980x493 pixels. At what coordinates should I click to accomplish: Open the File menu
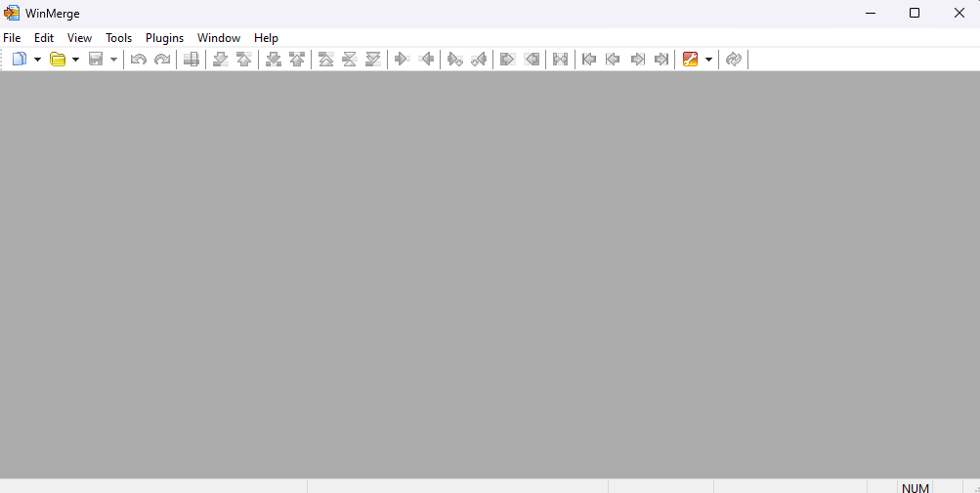click(12, 38)
